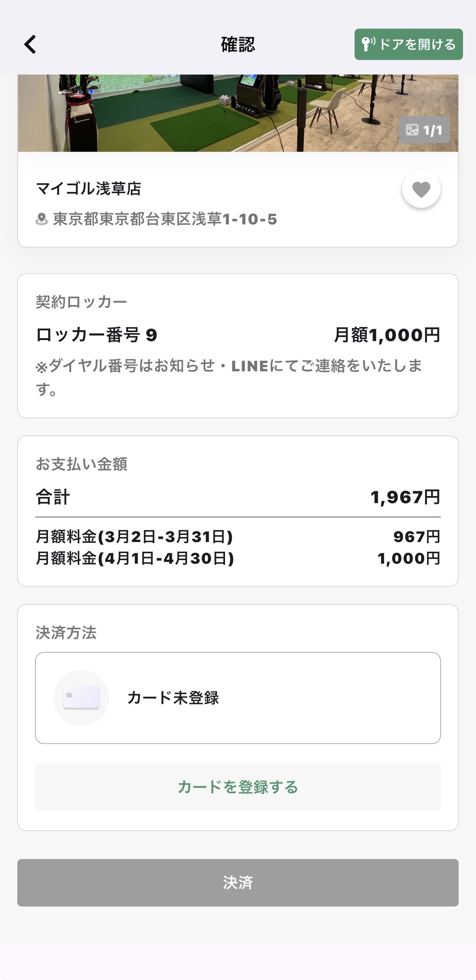Tap the key icon in door button
The image size is (476, 980).
368,44
